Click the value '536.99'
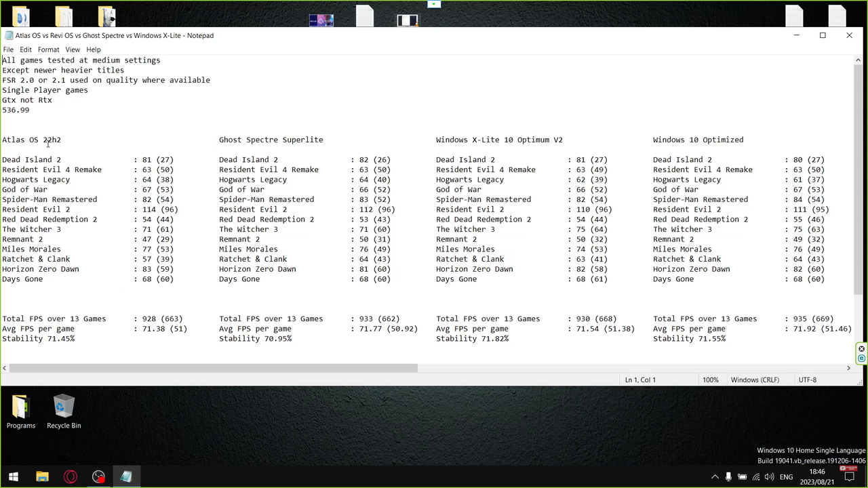Viewport: 868px width, 488px height. tap(16, 110)
